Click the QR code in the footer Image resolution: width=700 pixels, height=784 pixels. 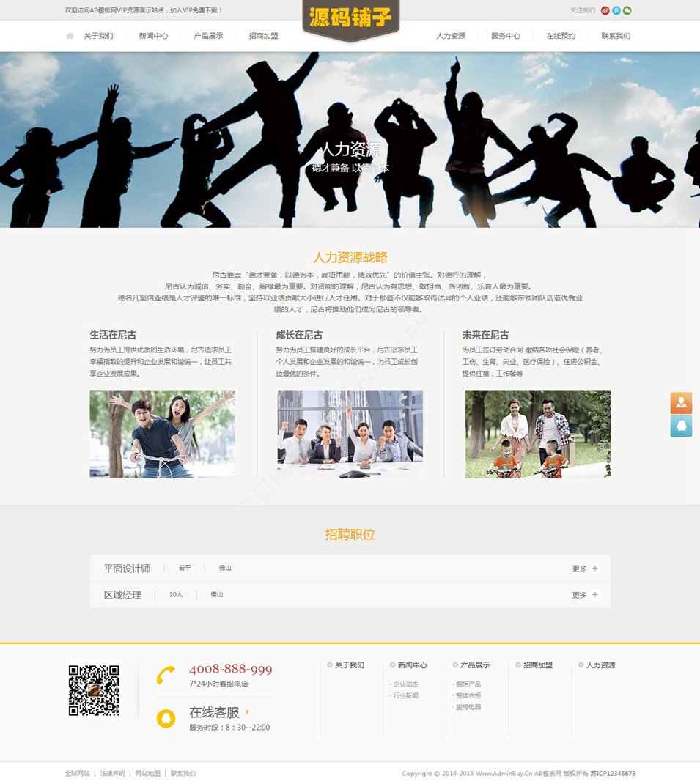coord(94,690)
